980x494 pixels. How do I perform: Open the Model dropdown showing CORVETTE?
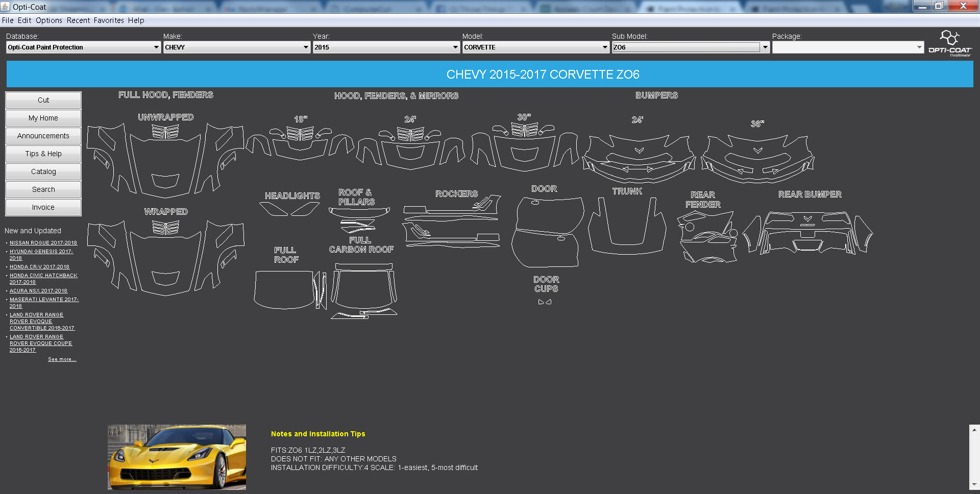(536, 47)
